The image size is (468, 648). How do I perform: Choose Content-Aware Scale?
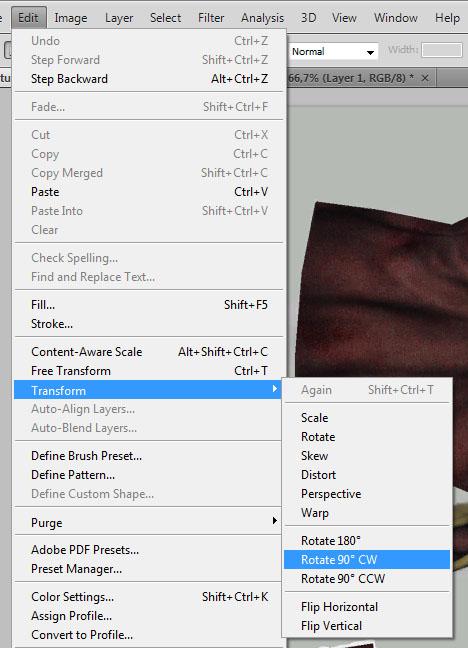[148, 352]
